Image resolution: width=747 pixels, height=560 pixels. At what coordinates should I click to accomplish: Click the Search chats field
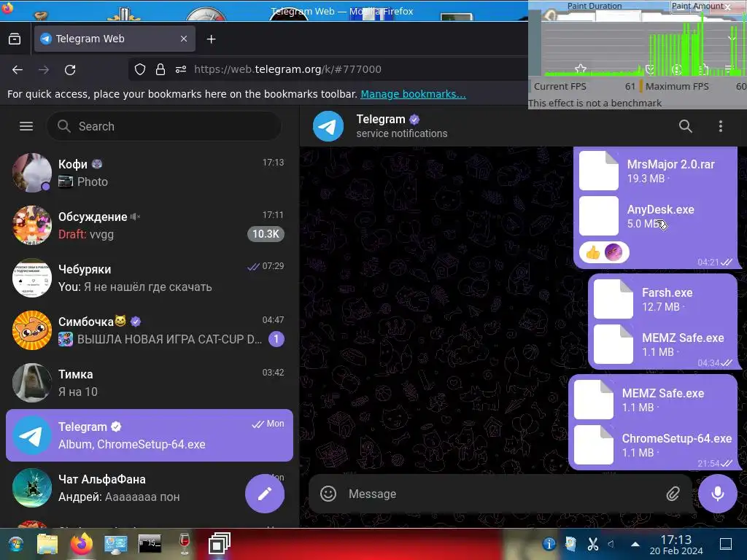164,126
